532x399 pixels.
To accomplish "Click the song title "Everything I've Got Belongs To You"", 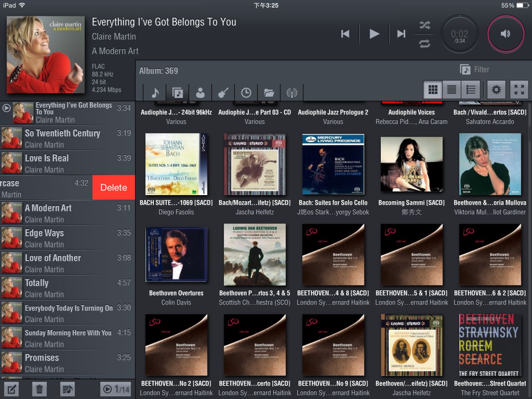I will (164, 22).
